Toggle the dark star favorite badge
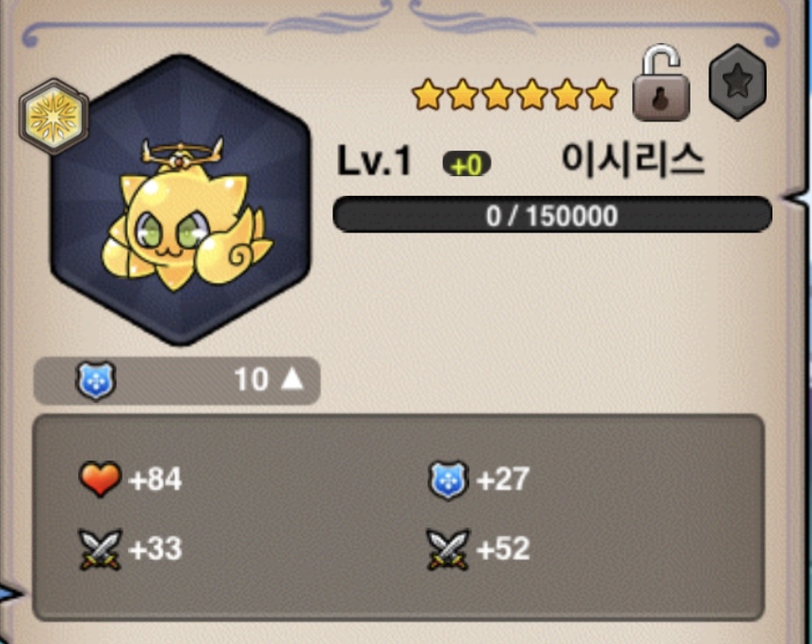 pos(738,82)
